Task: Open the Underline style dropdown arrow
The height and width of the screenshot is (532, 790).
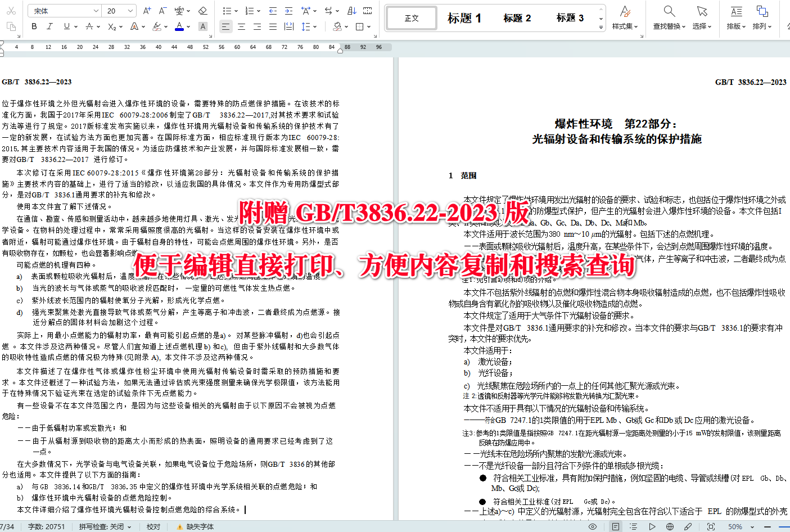Action: click(x=75, y=26)
